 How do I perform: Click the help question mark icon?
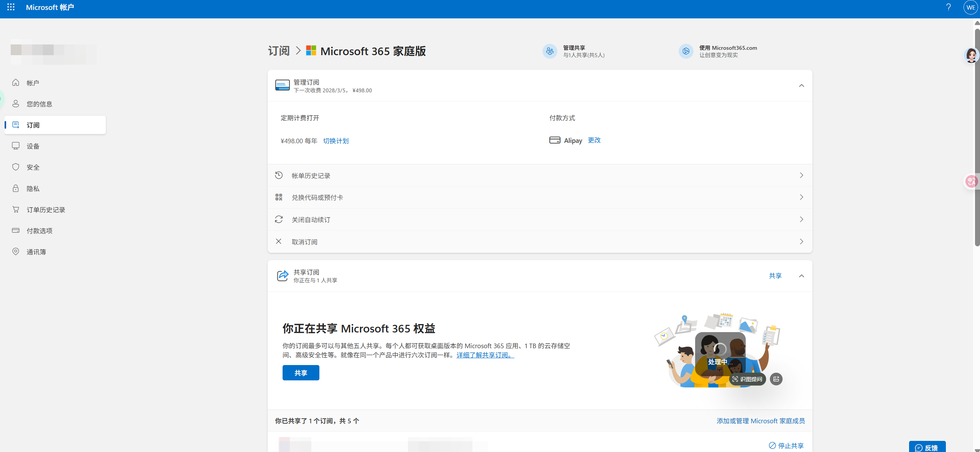coord(948,7)
